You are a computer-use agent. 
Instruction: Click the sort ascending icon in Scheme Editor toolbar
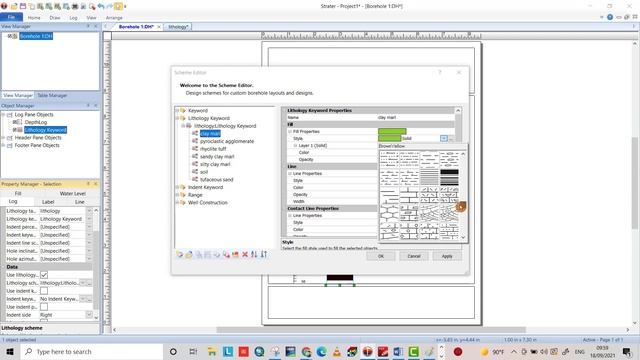coord(254,254)
